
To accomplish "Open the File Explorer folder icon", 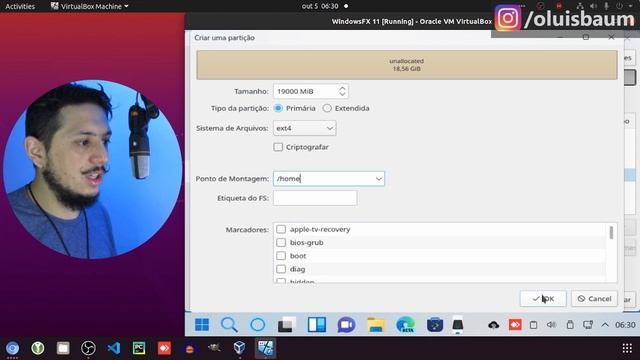I will click(376, 325).
